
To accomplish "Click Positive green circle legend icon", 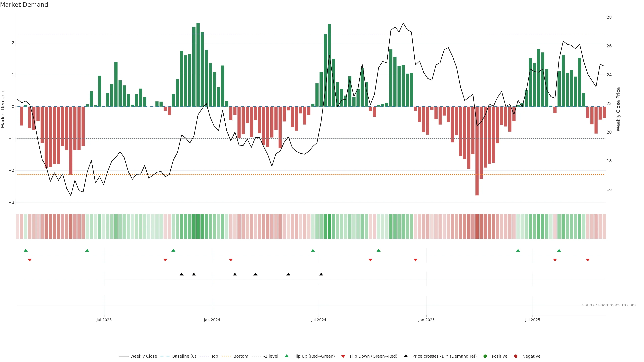I will point(485,356).
